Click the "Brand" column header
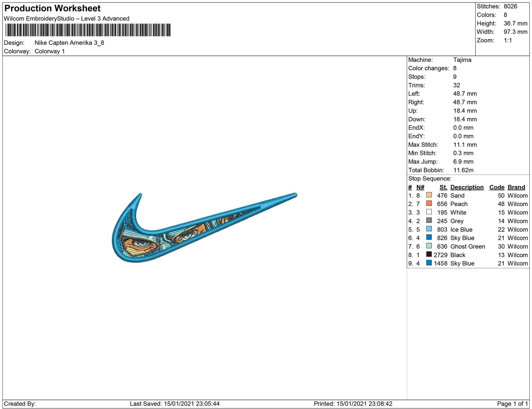532x409 pixels. [516, 187]
